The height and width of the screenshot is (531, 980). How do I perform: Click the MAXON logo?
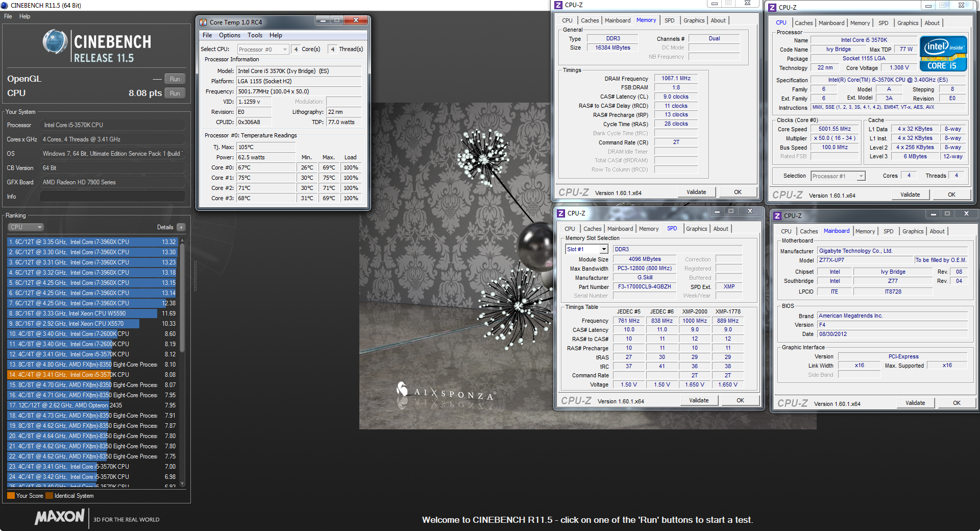pos(60,517)
